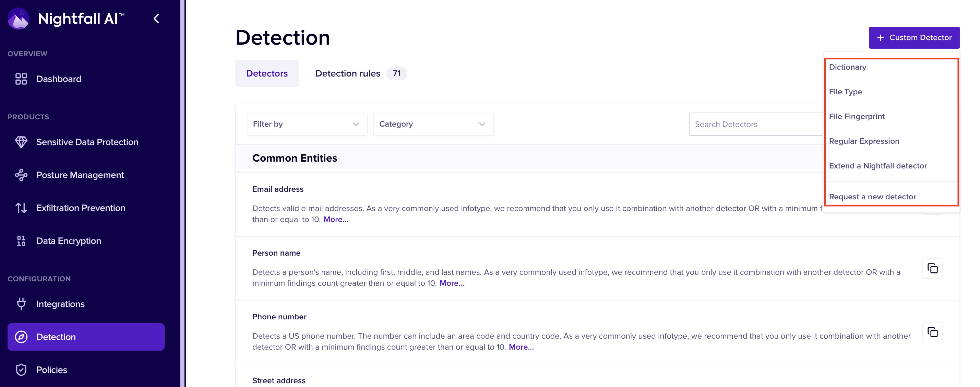Open Integrations configuration
Image resolution: width=980 pixels, height=387 pixels.
point(86,304)
